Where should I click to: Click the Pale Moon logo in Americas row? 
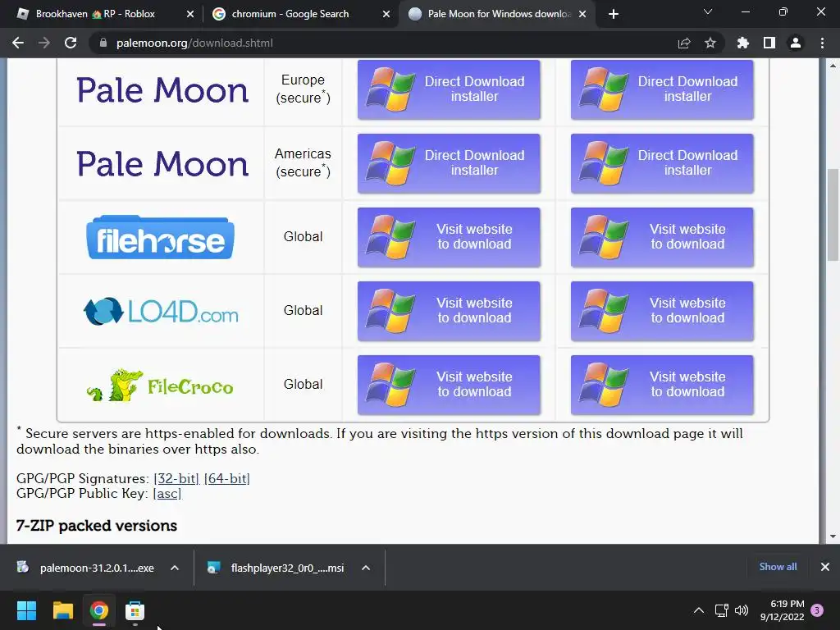pyautogui.click(x=162, y=164)
